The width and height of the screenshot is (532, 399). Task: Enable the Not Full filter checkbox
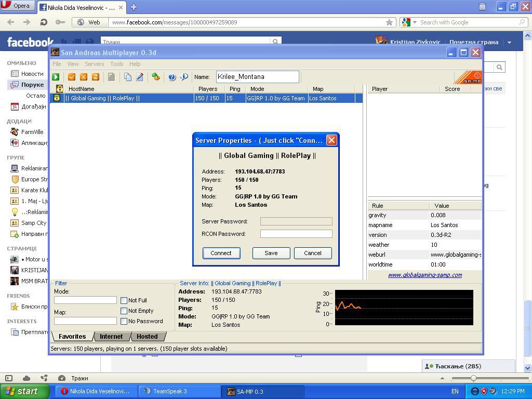tap(124, 301)
